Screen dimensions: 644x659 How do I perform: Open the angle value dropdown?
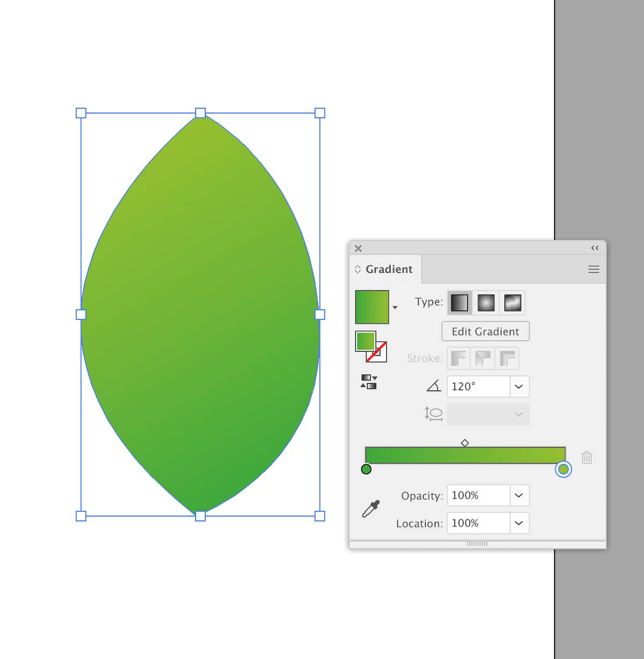pyautogui.click(x=518, y=386)
